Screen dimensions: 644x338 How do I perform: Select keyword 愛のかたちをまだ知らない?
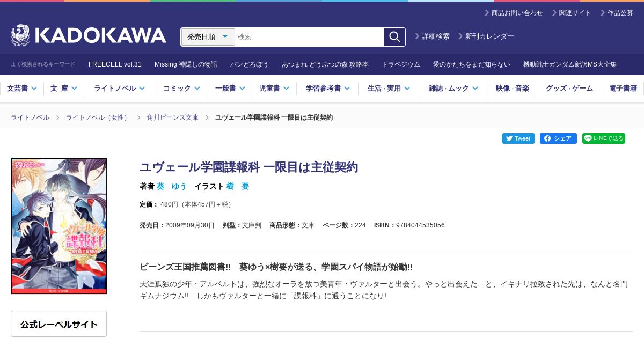click(472, 64)
